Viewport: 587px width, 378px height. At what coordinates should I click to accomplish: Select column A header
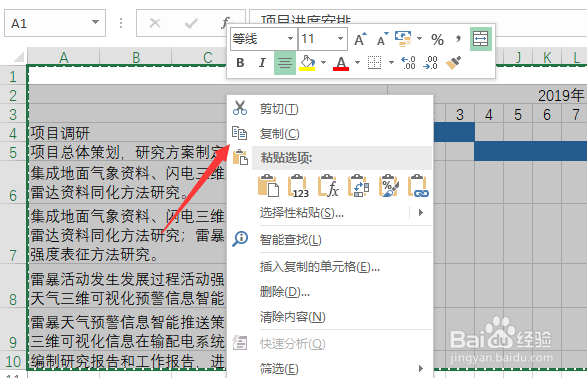click(64, 57)
